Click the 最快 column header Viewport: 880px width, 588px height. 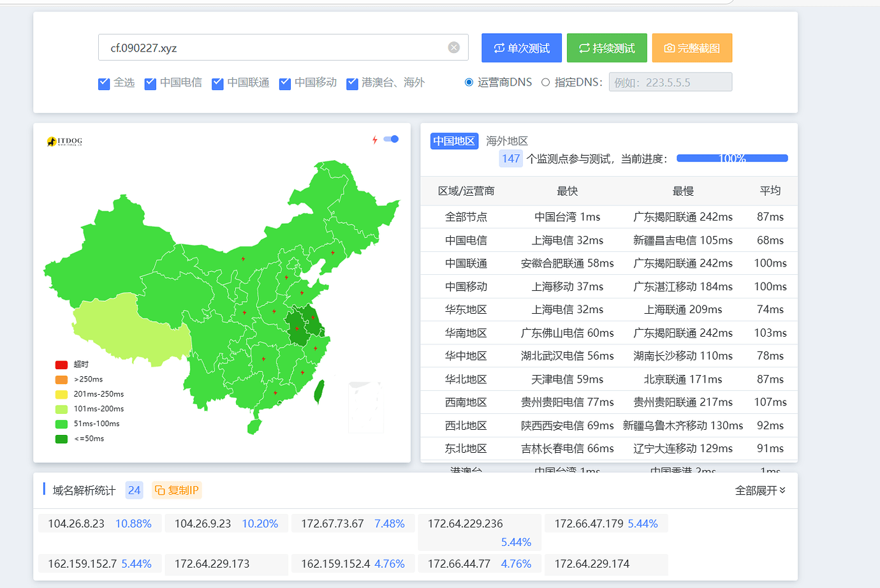(x=568, y=191)
